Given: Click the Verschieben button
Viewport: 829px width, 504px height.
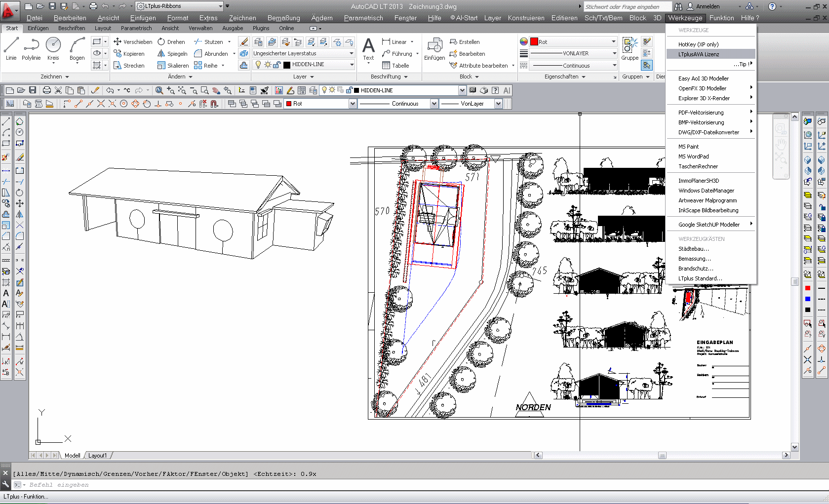Looking at the screenshot, I should (x=133, y=42).
